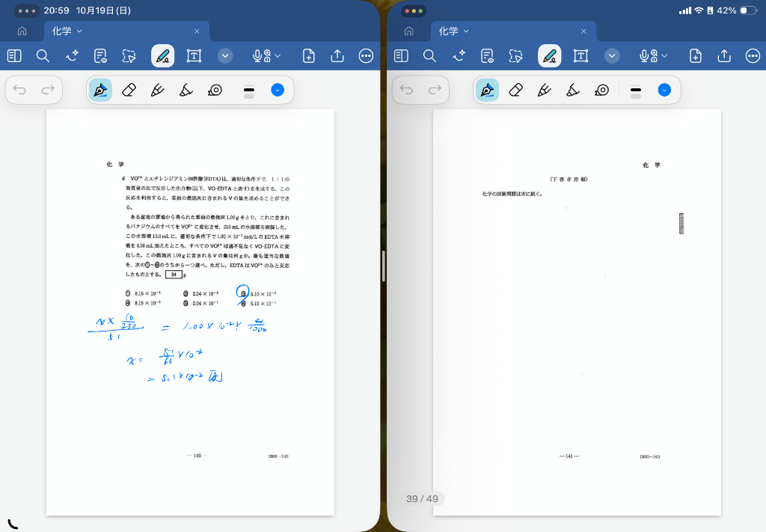Open the blue pen color swatch

coord(278,91)
